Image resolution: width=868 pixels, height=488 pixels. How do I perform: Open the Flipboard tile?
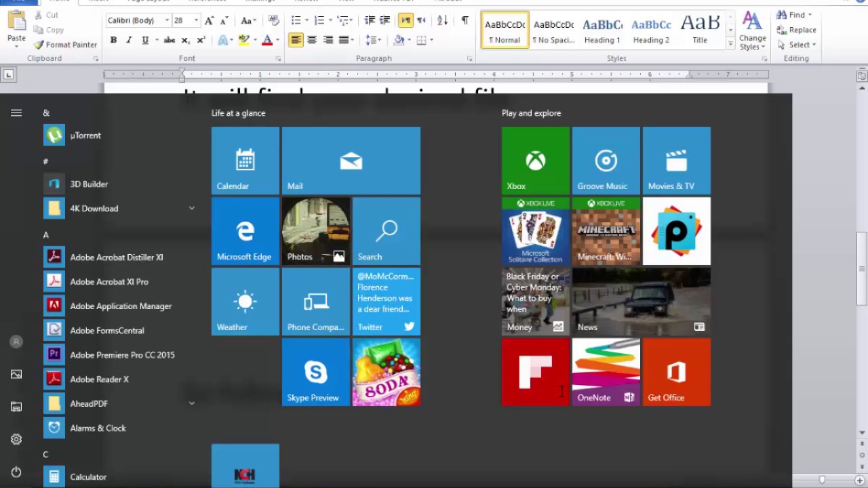[x=535, y=372]
